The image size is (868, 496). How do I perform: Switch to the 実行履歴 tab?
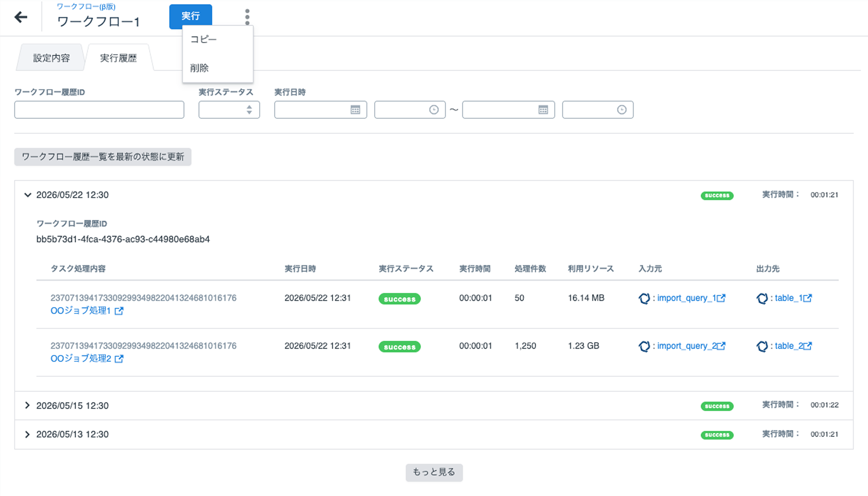[119, 58]
